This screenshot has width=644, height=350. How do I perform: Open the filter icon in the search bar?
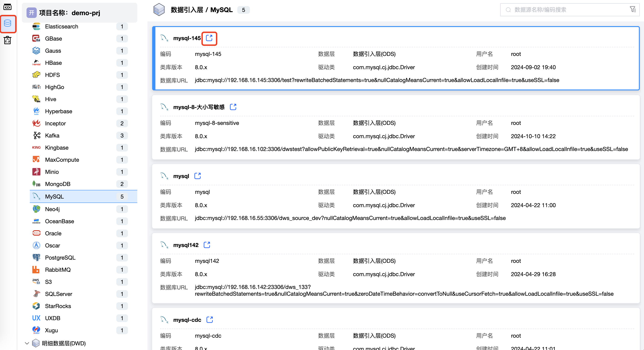633,9
